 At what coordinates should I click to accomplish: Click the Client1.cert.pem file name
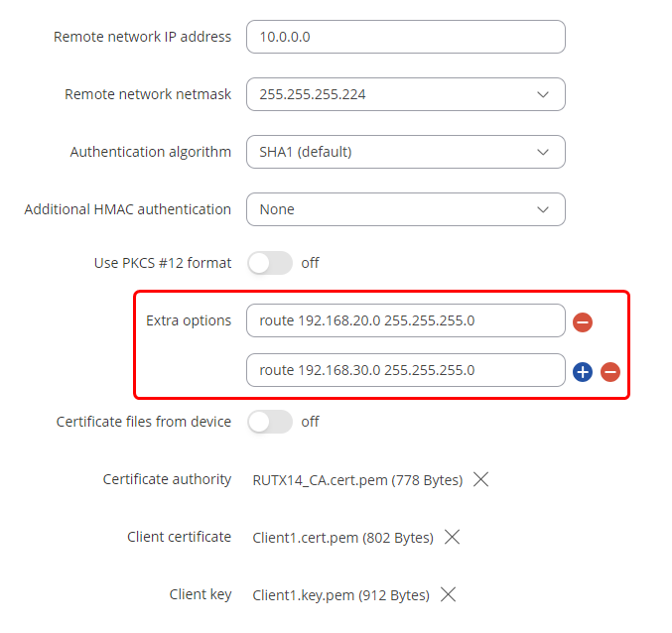[342, 538]
